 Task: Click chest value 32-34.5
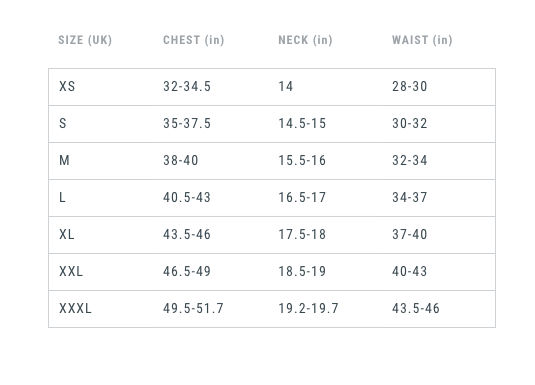(x=187, y=86)
